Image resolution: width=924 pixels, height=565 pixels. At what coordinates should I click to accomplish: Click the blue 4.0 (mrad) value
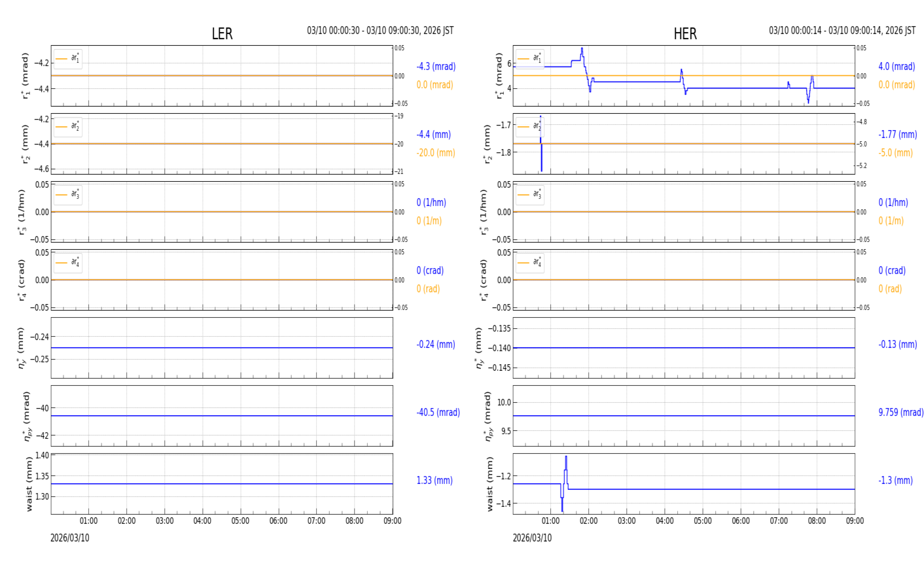[897, 67]
